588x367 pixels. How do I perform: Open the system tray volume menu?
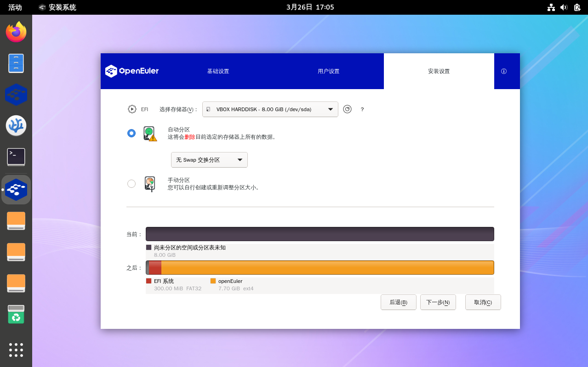tap(564, 7)
